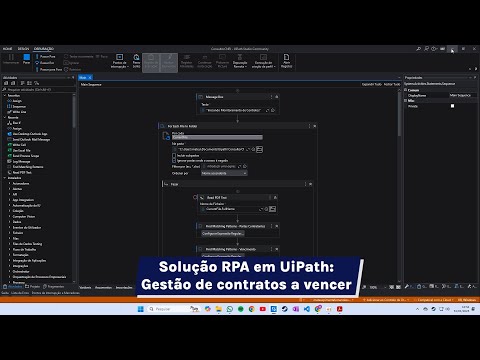Click the designer canvas vertical scrollbar
Image resolution: width=480 pixels, height=360 pixels.
(x=399, y=113)
